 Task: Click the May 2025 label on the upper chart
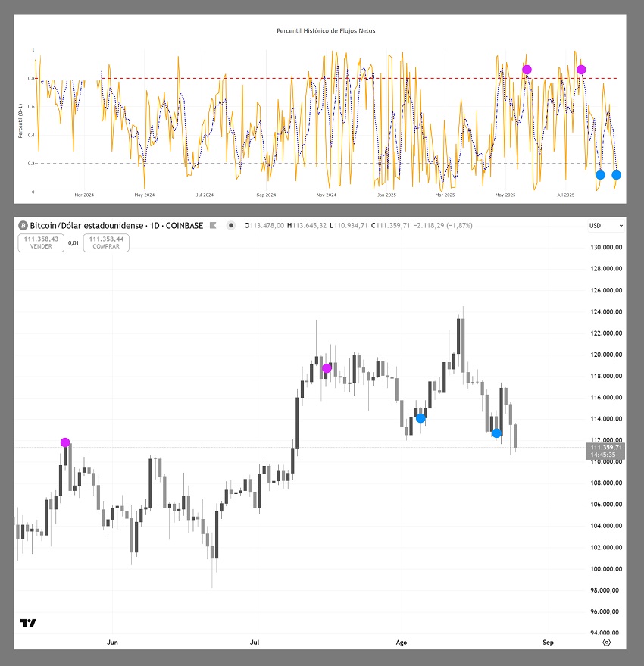[x=505, y=195]
